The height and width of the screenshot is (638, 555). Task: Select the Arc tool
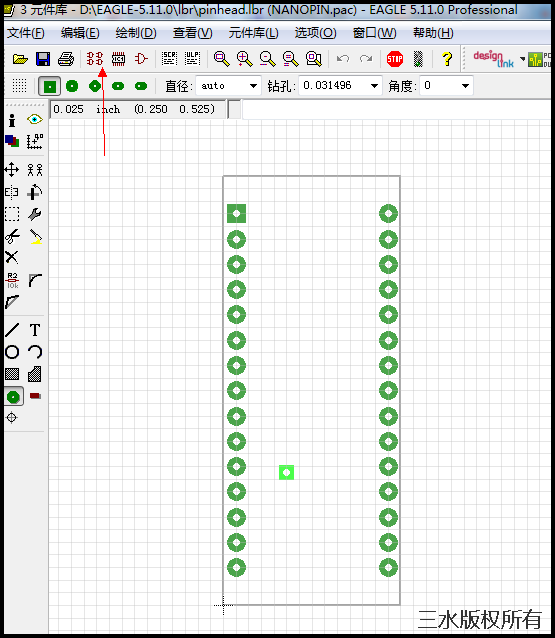coord(35,352)
